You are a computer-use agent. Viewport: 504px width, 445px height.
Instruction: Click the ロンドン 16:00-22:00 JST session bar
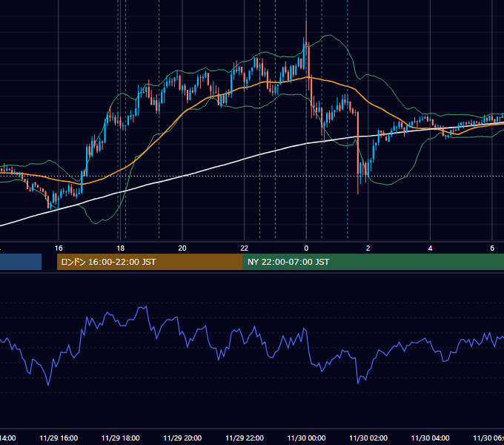pyautogui.click(x=150, y=262)
